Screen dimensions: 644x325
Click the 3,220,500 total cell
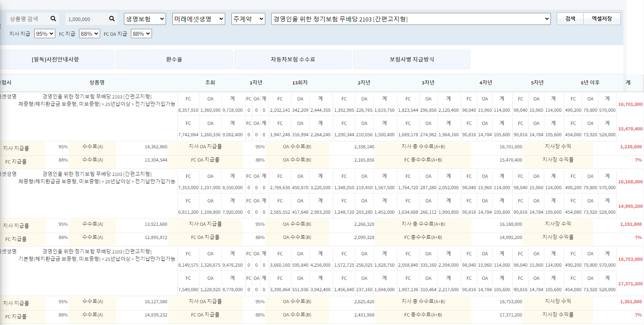[321, 188]
